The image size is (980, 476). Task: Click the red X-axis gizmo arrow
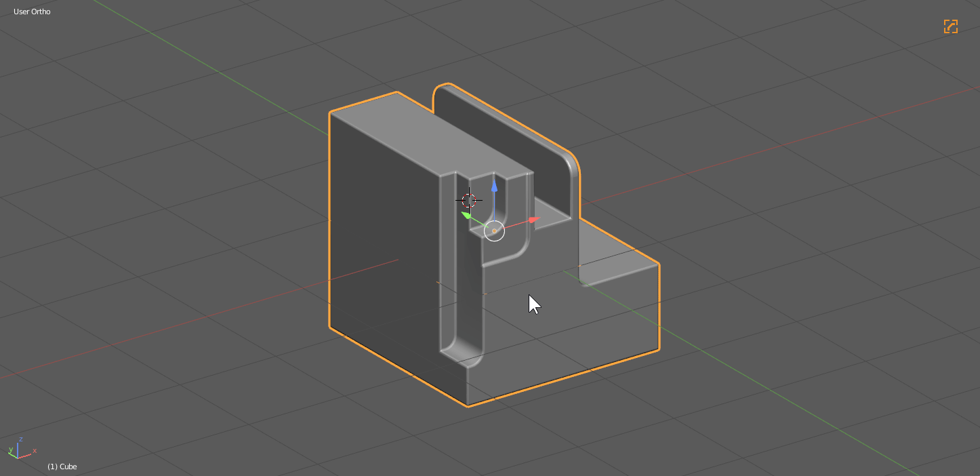click(534, 220)
